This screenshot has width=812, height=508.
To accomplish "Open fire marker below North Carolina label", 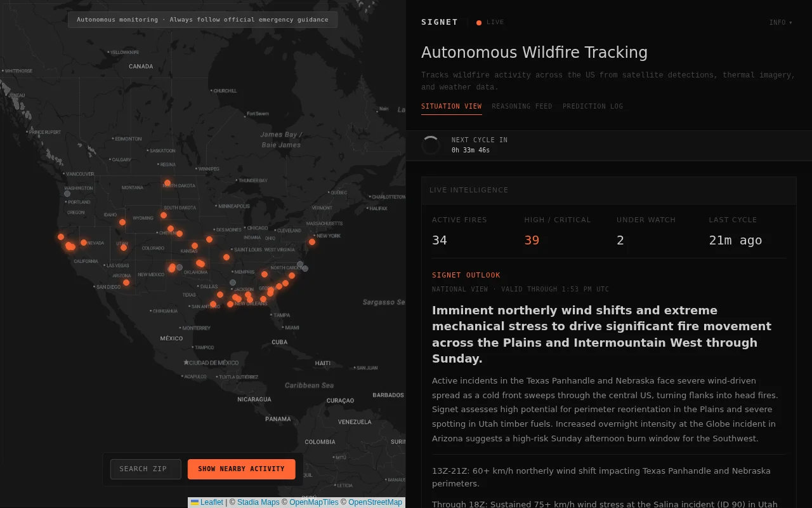I will (292, 276).
